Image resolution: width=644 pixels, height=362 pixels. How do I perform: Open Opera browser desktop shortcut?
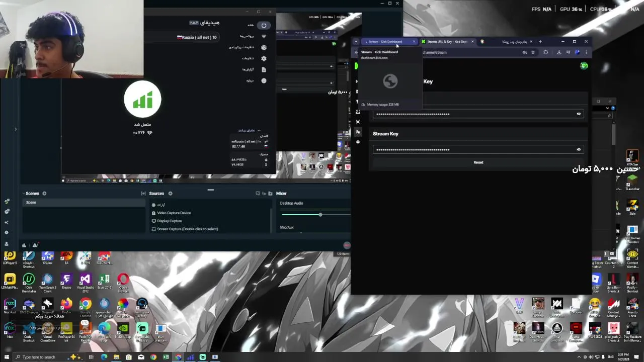(x=123, y=283)
